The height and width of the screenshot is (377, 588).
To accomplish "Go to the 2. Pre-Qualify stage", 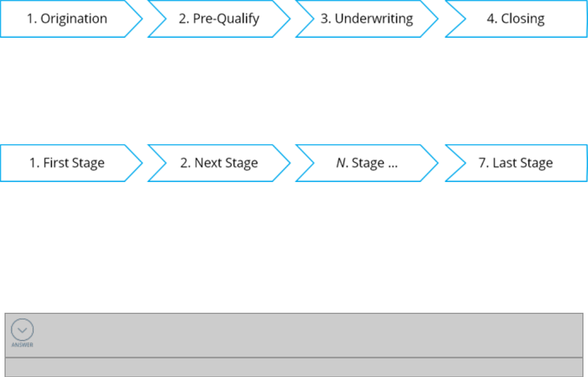I will [219, 19].
